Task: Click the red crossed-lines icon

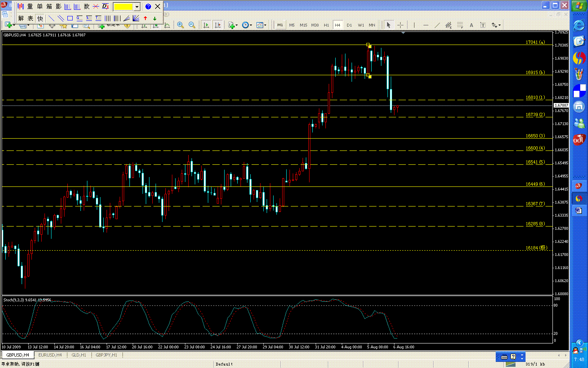Action: tap(96, 7)
